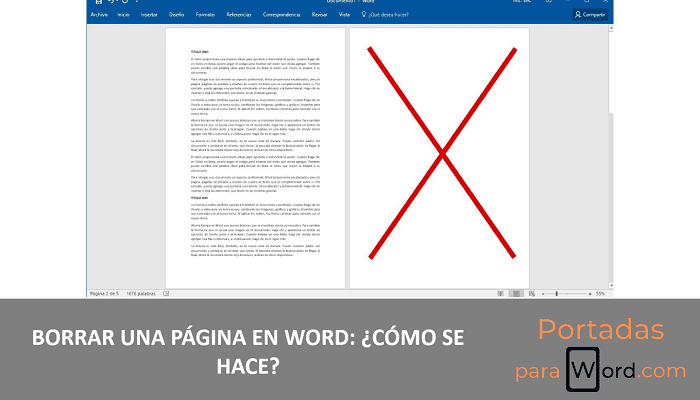Click the TÍTULO DOS heading on the text page
This screenshot has height=400, width=700.
(x=200, y=198)
